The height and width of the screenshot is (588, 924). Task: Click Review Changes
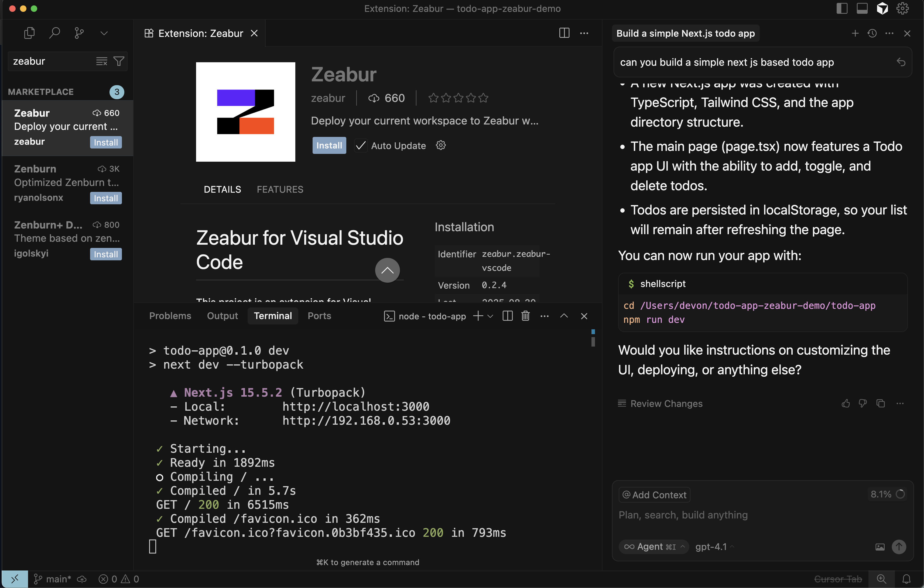[x=661, y=404]
